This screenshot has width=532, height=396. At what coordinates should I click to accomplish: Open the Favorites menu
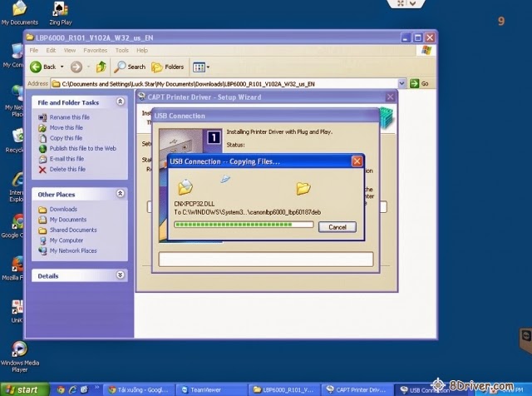[x=96, y=50]
